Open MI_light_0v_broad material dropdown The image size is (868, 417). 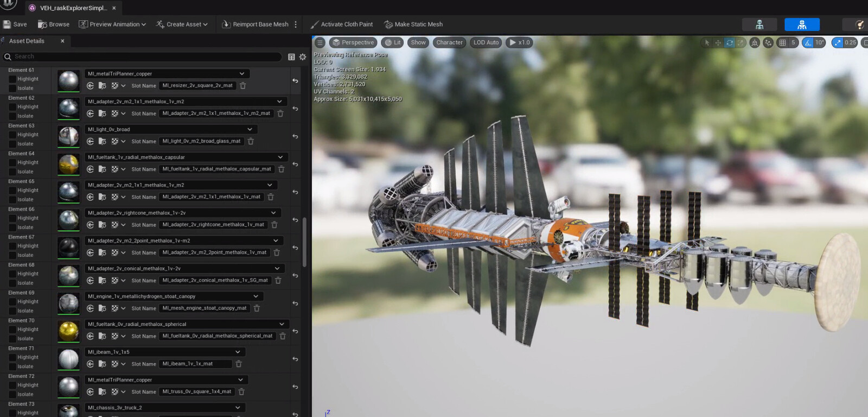click(250, 129)
